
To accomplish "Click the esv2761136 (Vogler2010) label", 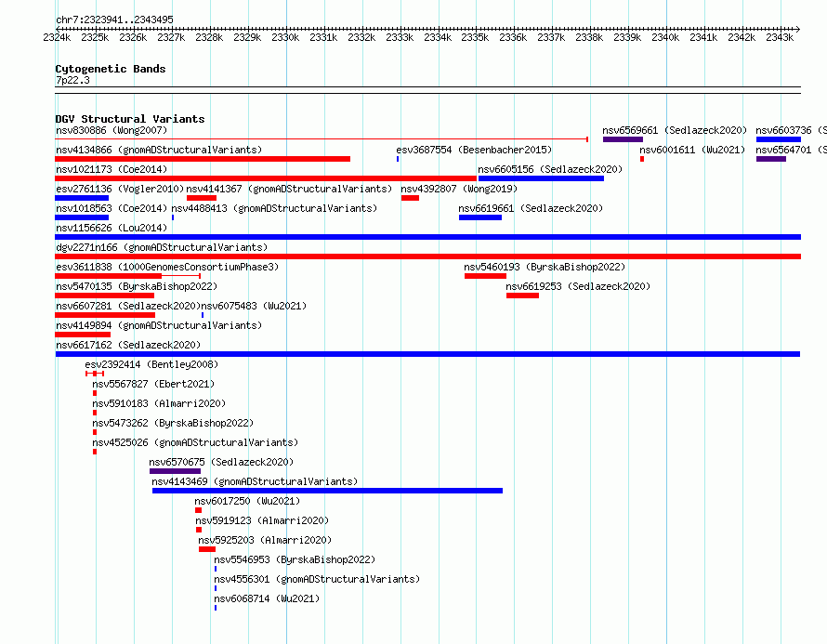I will pyautogui.click(x=120, y=189).
